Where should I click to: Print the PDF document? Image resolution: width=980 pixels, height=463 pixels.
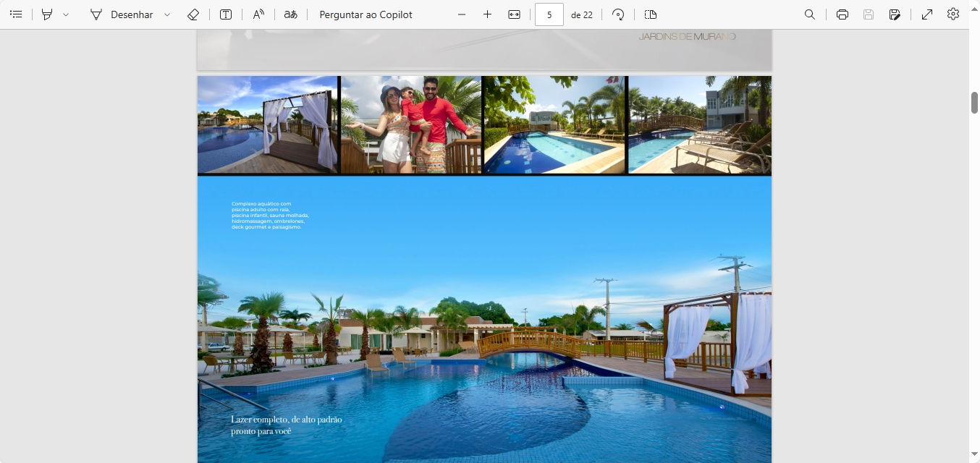[x=842, y=14]
